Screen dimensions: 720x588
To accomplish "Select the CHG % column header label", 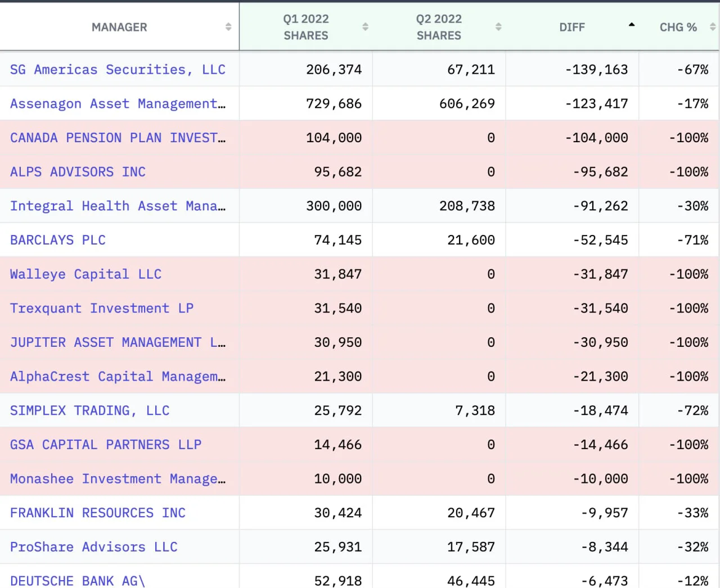I will tap(678, 27).
